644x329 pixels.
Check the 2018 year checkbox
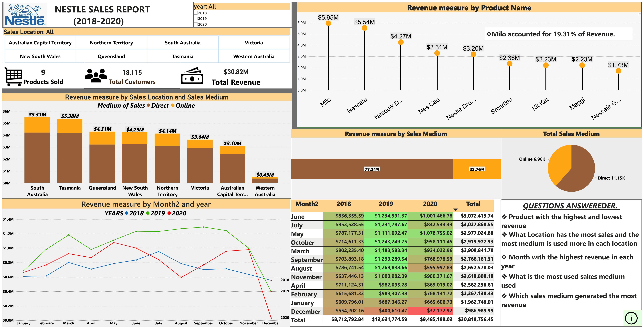coord(196,13)
